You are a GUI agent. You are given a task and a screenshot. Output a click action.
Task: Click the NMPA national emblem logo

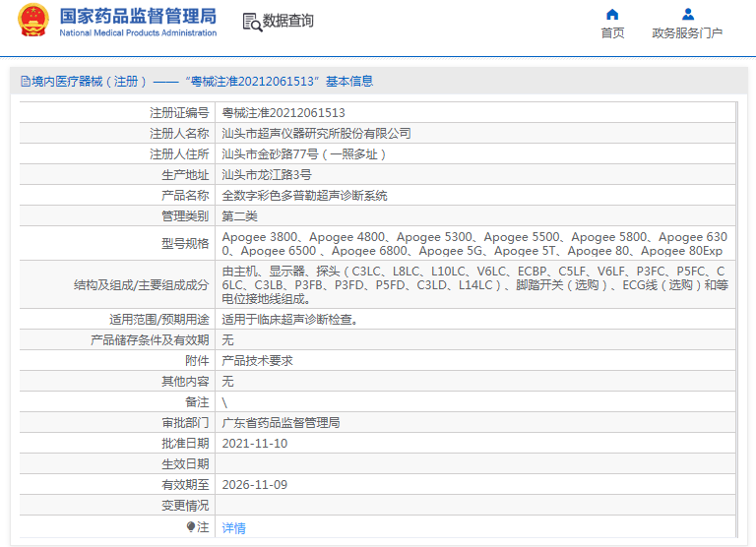(33, 21)
